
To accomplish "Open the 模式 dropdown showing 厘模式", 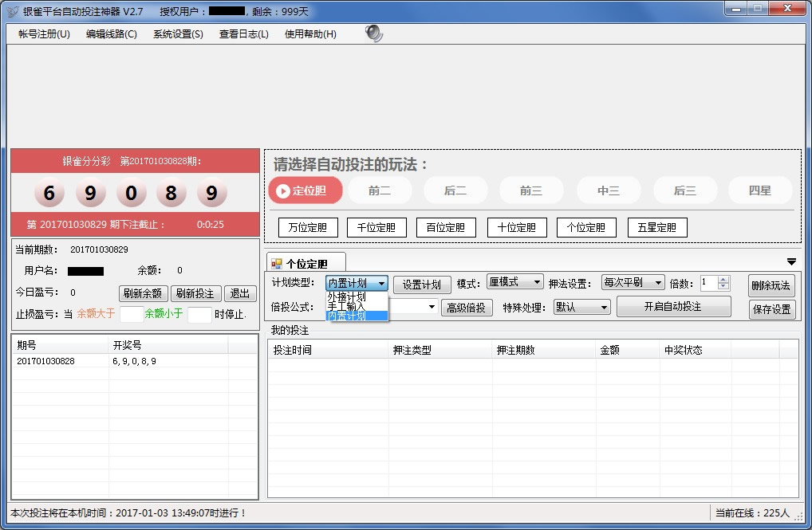I will (514, 283).
